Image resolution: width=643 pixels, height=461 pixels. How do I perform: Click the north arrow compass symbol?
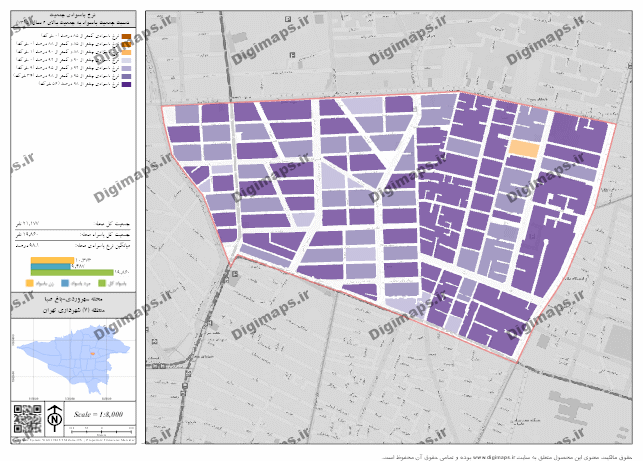(55, 419)
